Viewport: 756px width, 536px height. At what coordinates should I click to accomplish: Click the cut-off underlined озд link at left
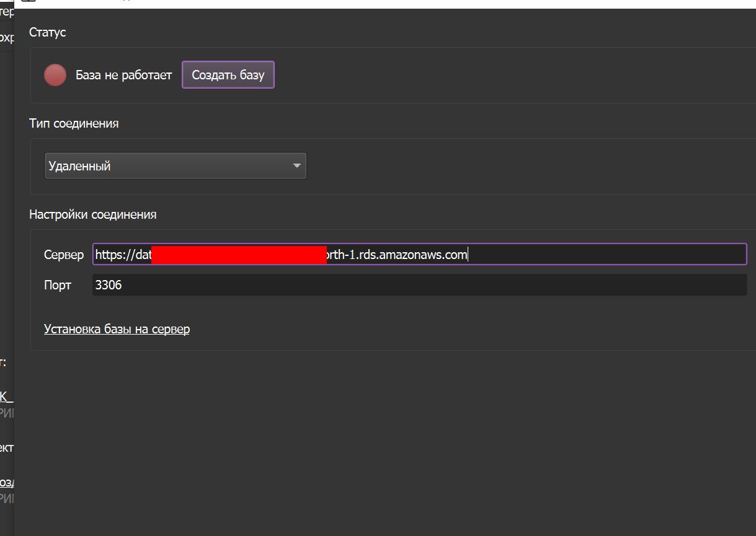tap(6, 482)
